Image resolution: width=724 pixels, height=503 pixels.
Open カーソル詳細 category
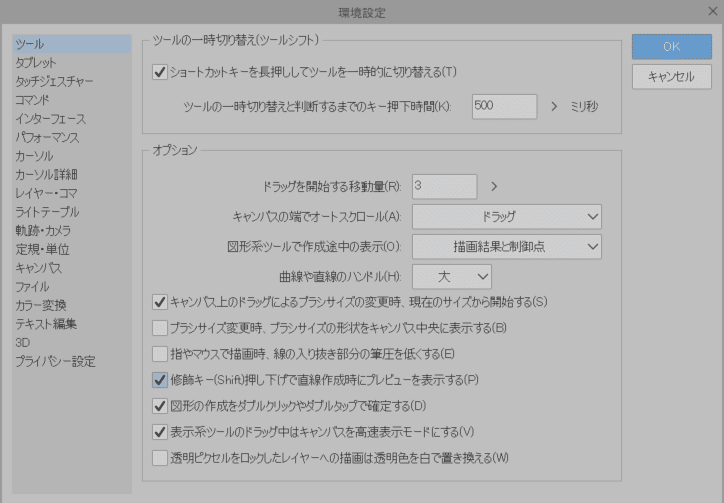[x=46, y=175]
